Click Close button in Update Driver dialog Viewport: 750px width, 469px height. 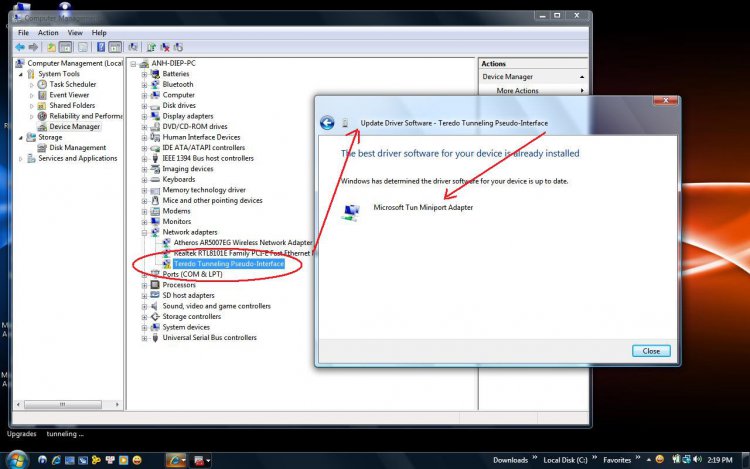pyautogui.click(x=651, y=351)
